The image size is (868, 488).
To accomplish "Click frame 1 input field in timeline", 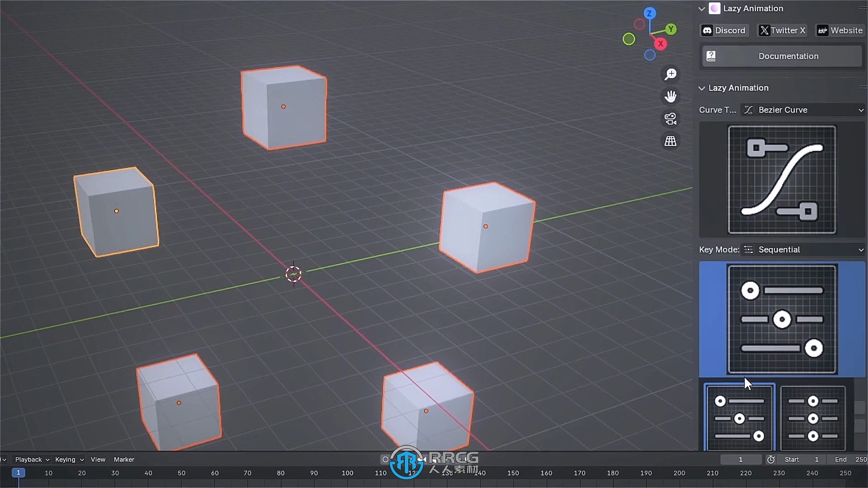I will click(x=741, y=459).
